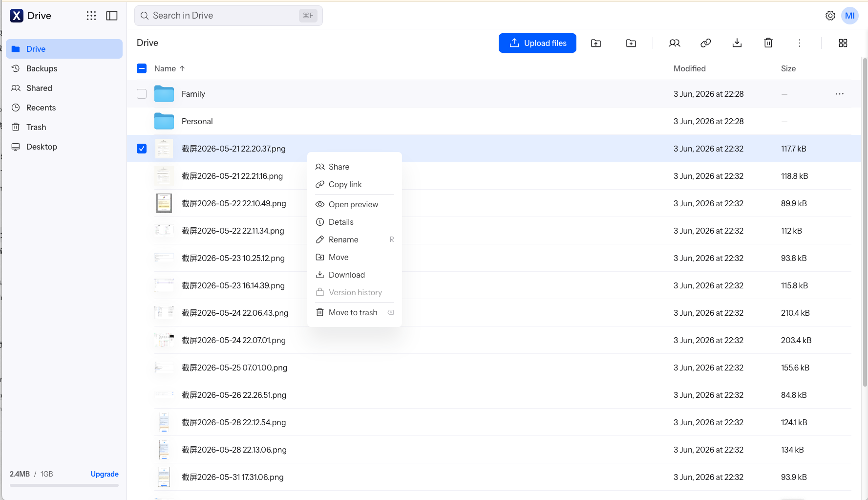Open Desktop in the sidebar
This screenshot has width=868, height=500.
pyautogui.click(x=64, y=147)
